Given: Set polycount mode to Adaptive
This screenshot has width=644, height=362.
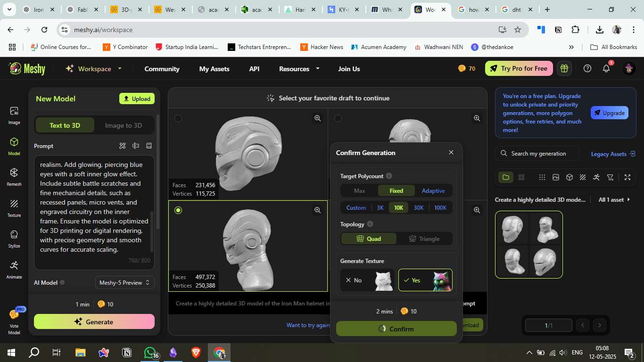Looking at the screenshot, I should coord(433,190).
